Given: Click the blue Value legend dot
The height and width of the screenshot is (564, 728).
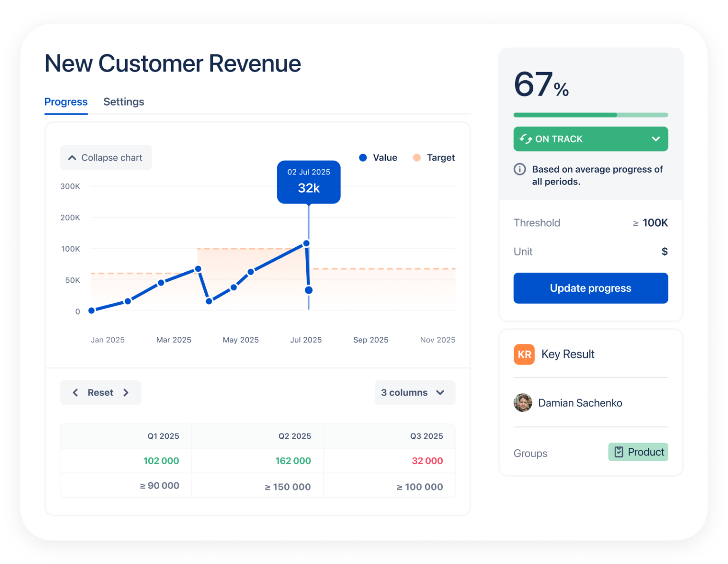Looking at the screenshot, I should (363, 157).
